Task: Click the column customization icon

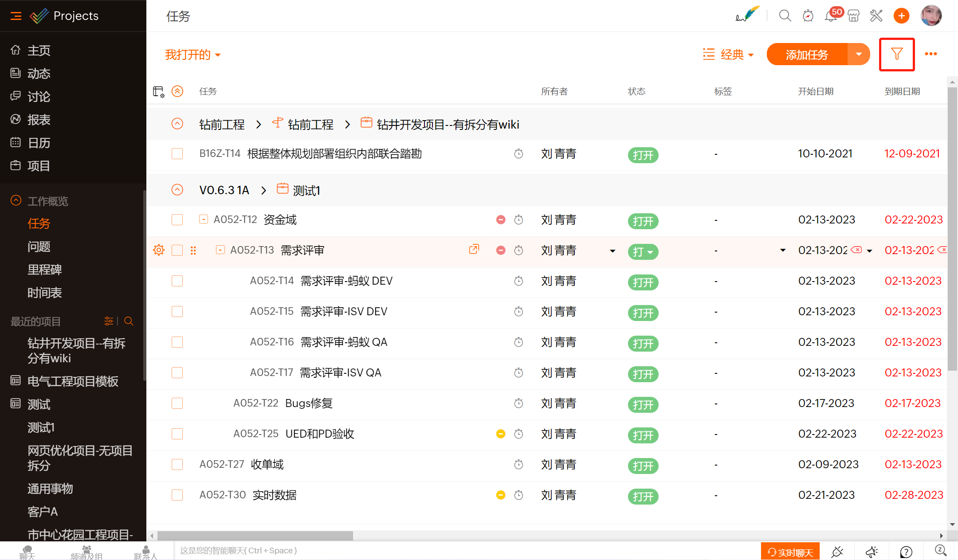Action: 158,92
